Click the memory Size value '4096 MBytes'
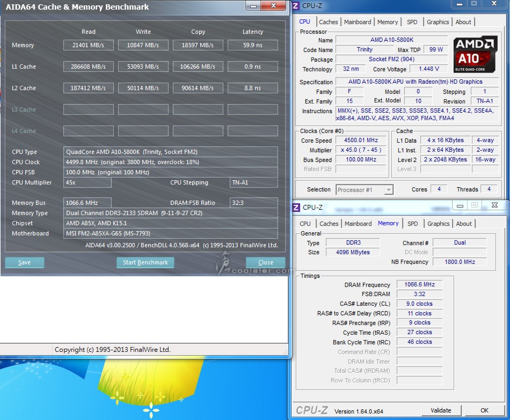 (353, 252)
